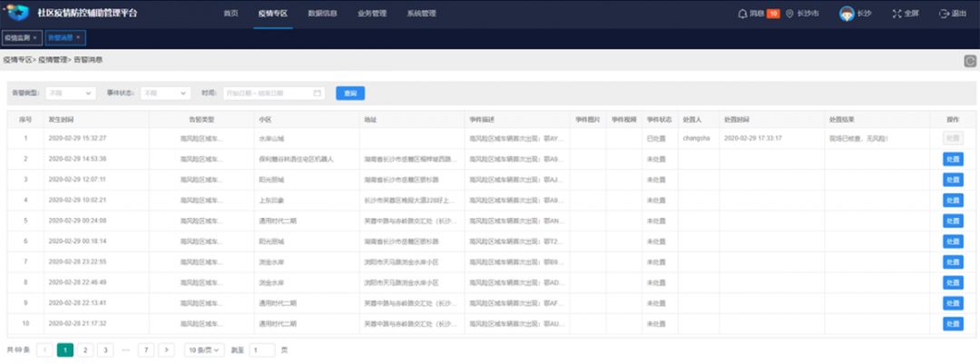Click disabled 处置 button in row 1
Viewport: 980px width, 364px height.
953,138
